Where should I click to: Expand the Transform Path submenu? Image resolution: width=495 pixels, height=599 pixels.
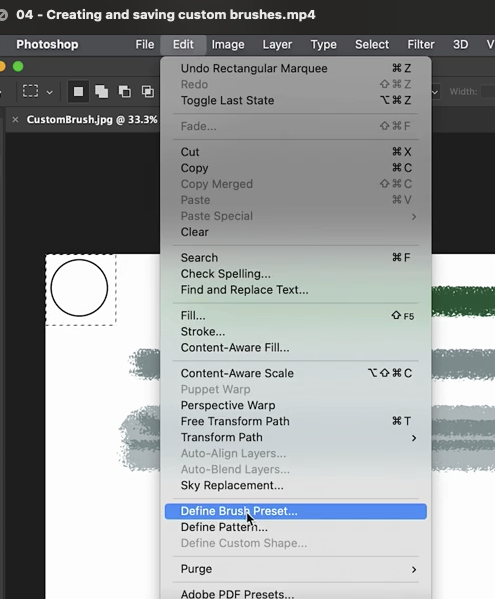(296, 437)
